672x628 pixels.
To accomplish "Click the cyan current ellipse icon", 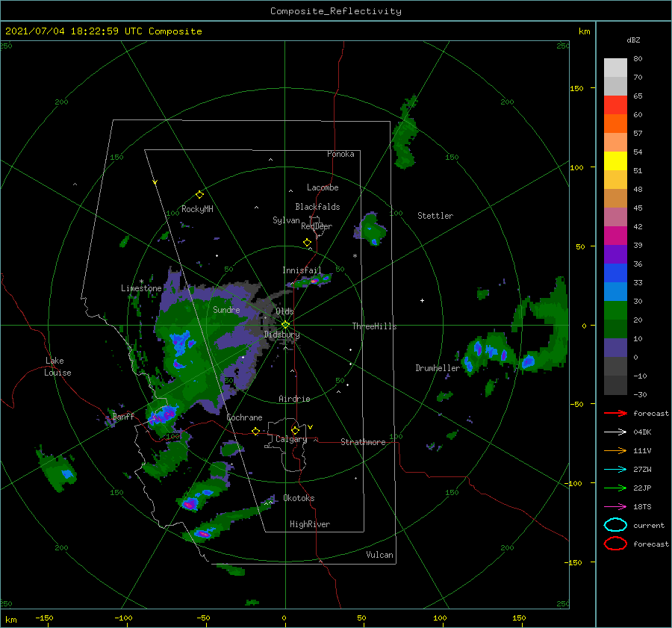I will tap(615, 525).
